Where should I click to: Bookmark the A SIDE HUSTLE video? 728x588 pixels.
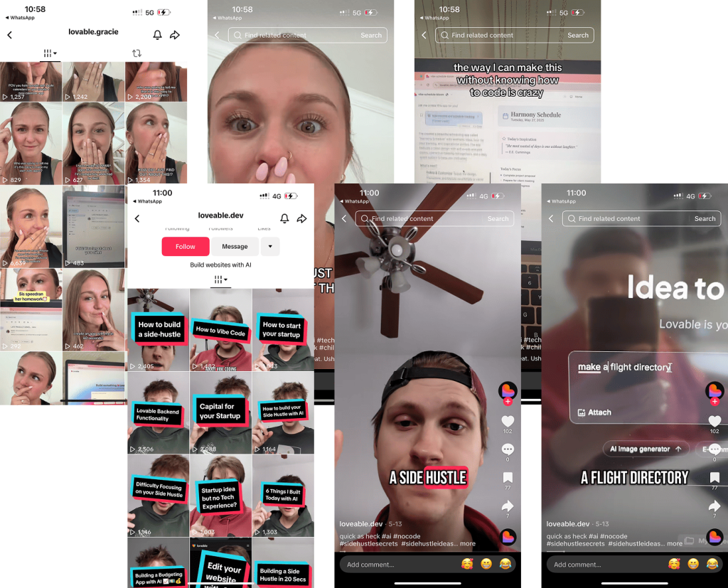[508, 477]
